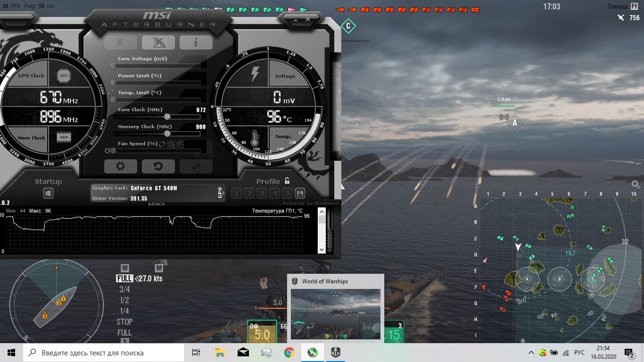644x362 pixels.
Task: Click the taskbar search box
Action: [x=104, y=353]
